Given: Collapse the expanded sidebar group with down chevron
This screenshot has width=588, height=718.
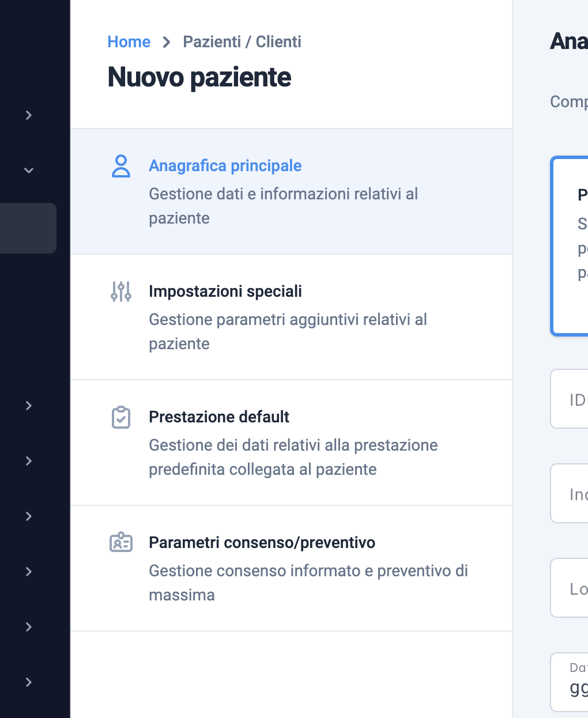Looking at the screenshot, I should click(x=29, y=171).
